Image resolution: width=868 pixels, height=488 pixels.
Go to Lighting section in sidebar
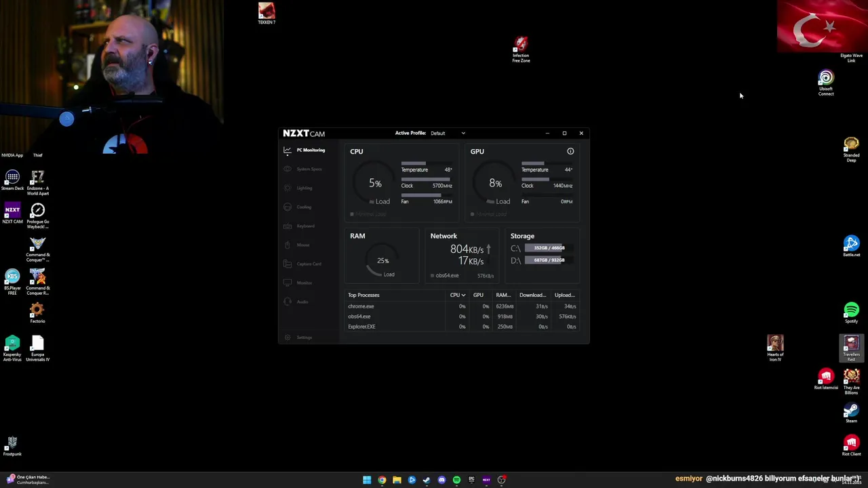click(298, 188)
